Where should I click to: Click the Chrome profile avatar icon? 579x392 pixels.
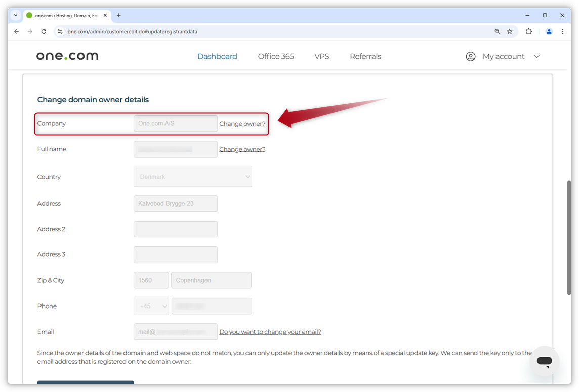click(549, 31)
